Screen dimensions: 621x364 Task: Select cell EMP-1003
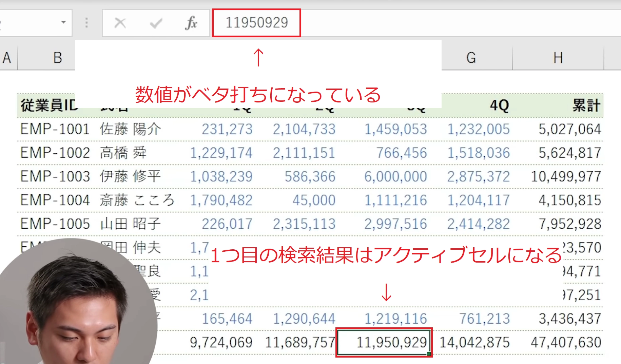[55, 176]
